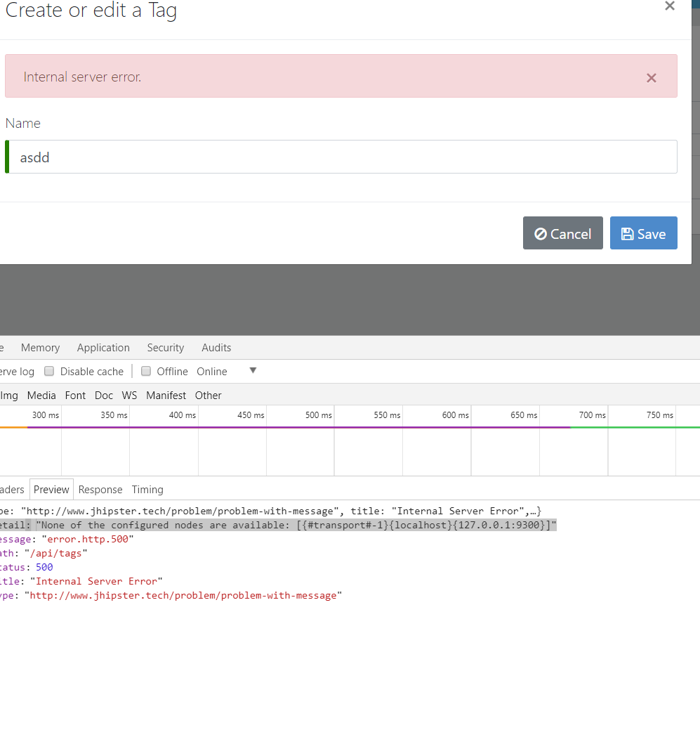This screenshot has height=730, width=700.
Task: Open the Memory tab in DevTools
Action: (x=41, y=348)
